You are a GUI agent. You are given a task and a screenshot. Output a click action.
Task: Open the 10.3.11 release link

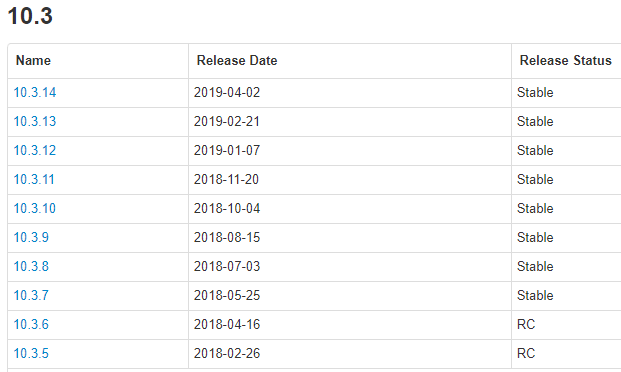[x=34, y=179]
